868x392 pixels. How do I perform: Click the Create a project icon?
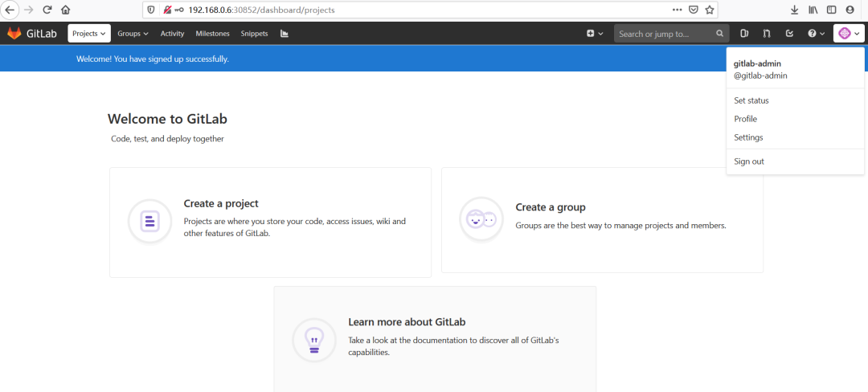click(149, 221)
